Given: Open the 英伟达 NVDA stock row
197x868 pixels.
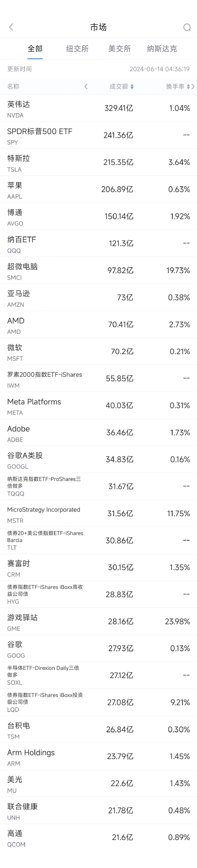Looking at the screenshot, I should (x=98, y=108).
